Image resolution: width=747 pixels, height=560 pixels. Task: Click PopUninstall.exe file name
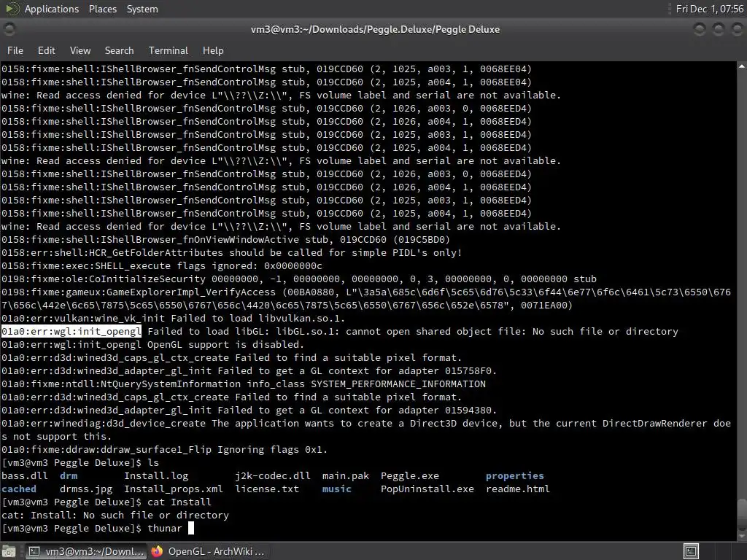(x=427, y=489)
